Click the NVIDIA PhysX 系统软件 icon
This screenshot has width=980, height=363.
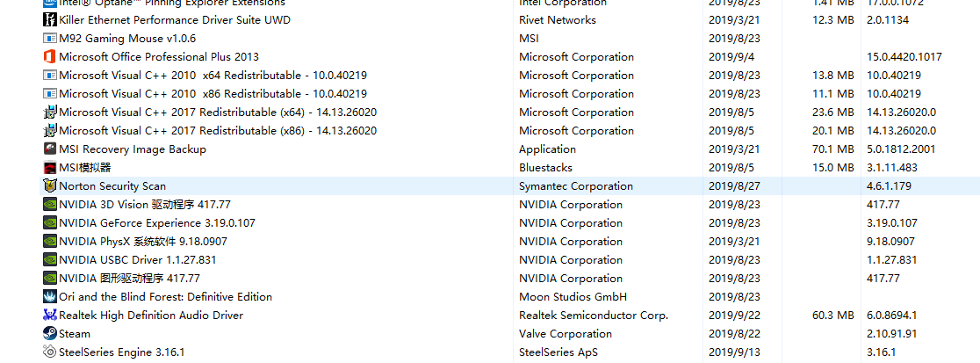[x=50, y=242]
